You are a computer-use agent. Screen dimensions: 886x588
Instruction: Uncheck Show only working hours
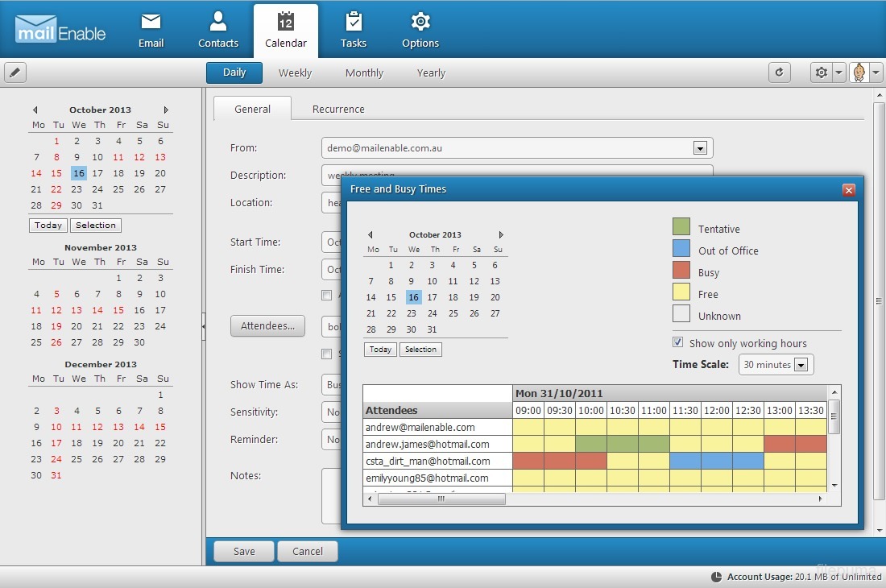coord(678,342)
